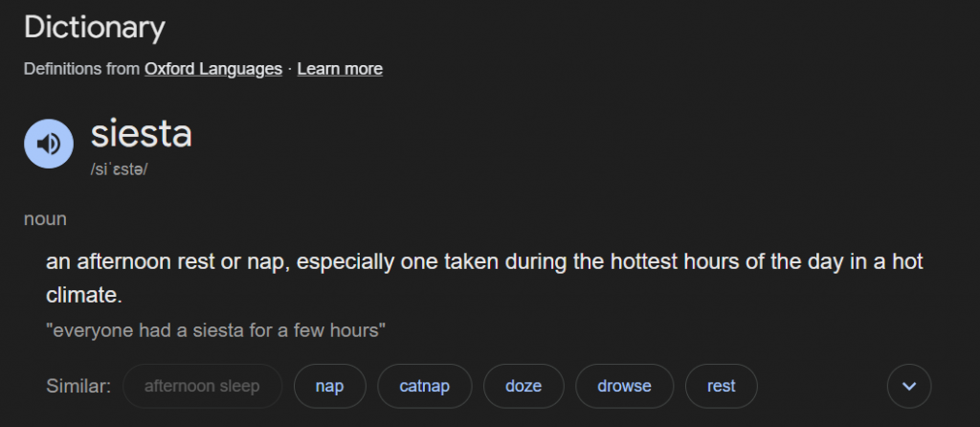The width and height of the screenshot is (980, 427).
Task: Play the siesta pronunciation audio
Action: (x=49, y=144)
